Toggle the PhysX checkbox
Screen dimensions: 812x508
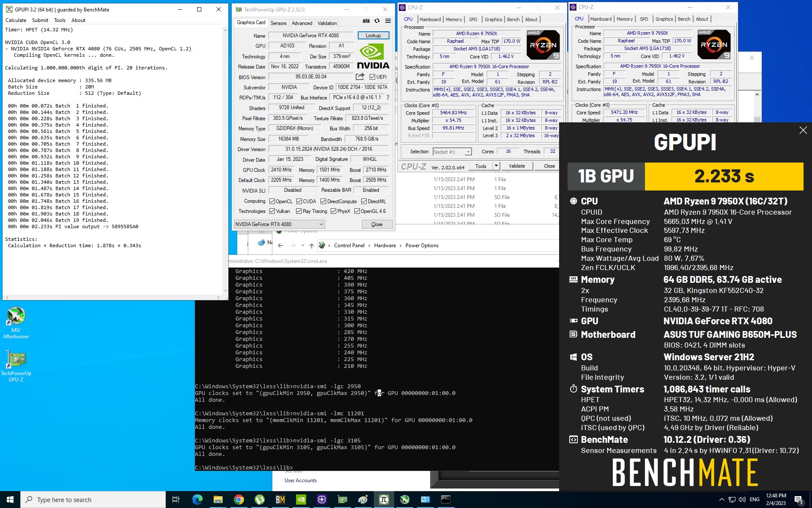[x=333, y=211]
